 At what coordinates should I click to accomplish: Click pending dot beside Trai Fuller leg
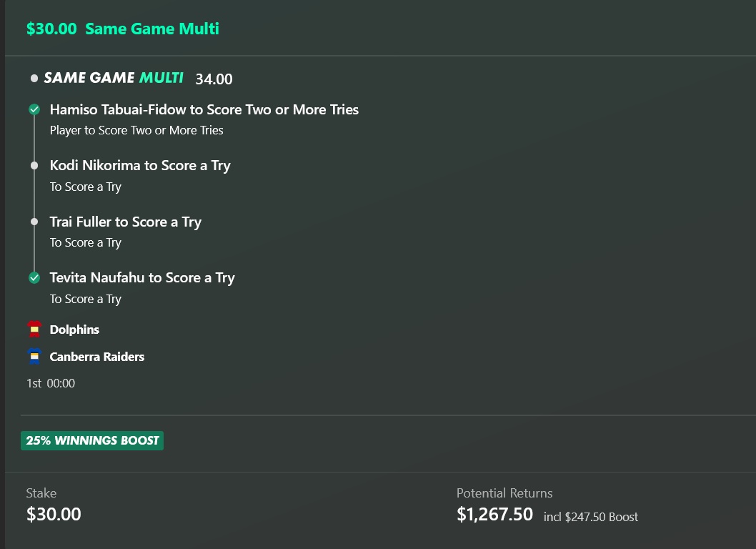click(34, 222)
